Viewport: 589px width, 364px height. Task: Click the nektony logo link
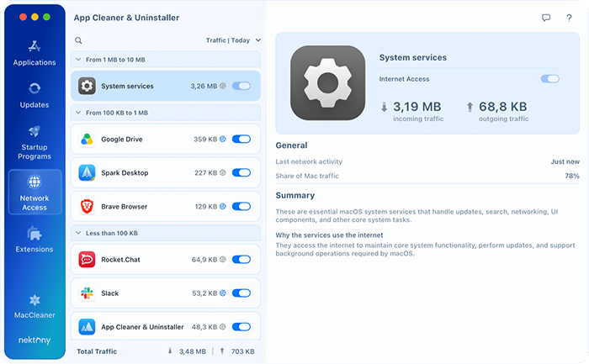pos(34,340)
